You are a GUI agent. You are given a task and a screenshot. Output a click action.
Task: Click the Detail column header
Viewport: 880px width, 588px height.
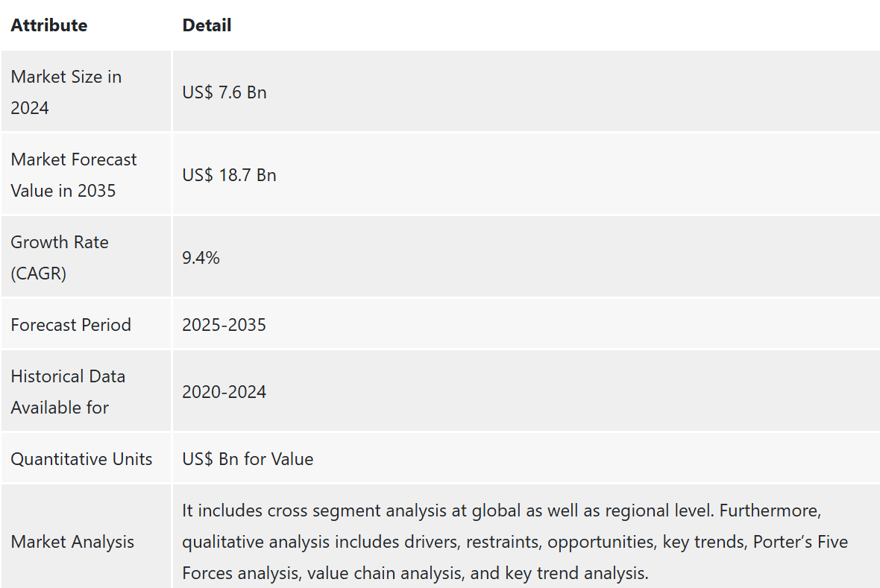click(207, 25)
